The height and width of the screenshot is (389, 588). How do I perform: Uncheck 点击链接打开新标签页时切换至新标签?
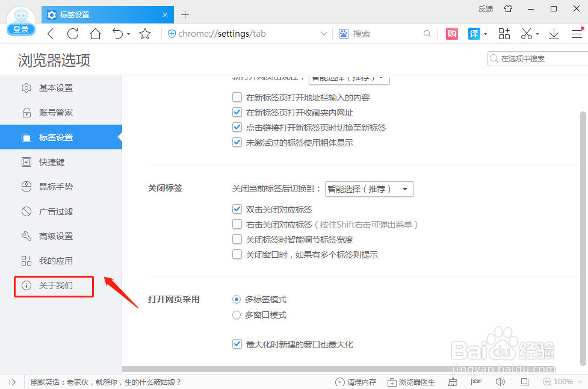pyautogui.click(x=237, y=127)
